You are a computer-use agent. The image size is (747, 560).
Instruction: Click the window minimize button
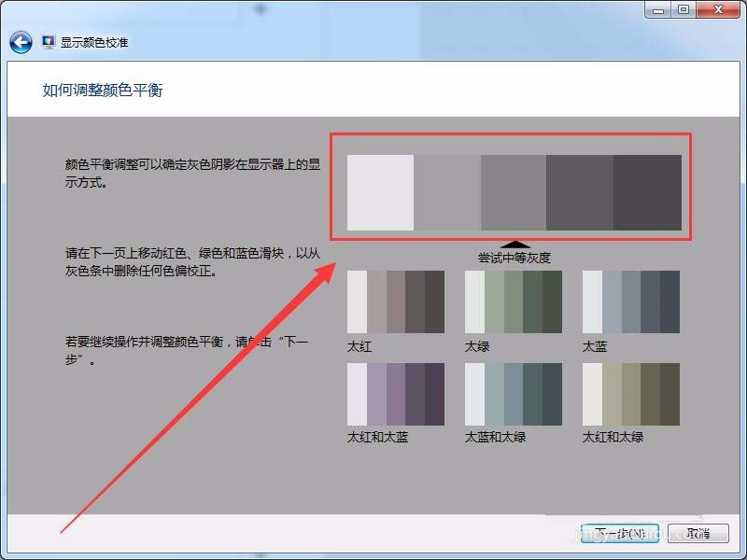point(660,10)
